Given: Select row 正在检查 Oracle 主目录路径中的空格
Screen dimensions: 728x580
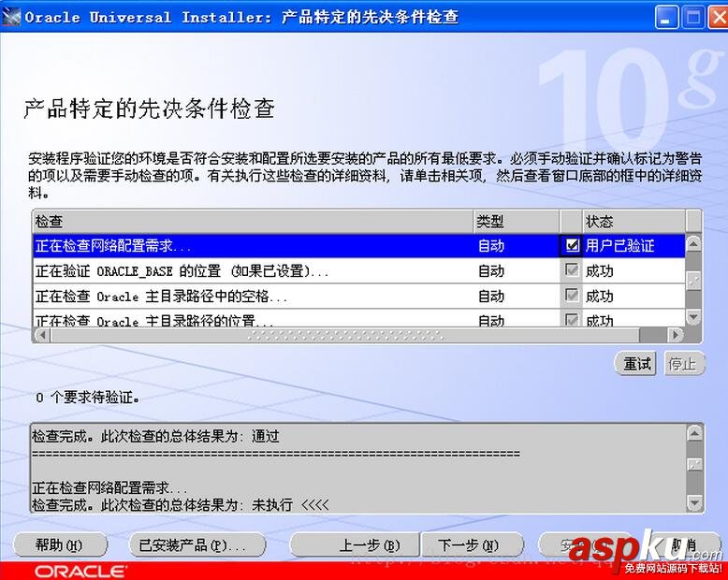Looking at the screenshot, I should click(x=358, y=296).
